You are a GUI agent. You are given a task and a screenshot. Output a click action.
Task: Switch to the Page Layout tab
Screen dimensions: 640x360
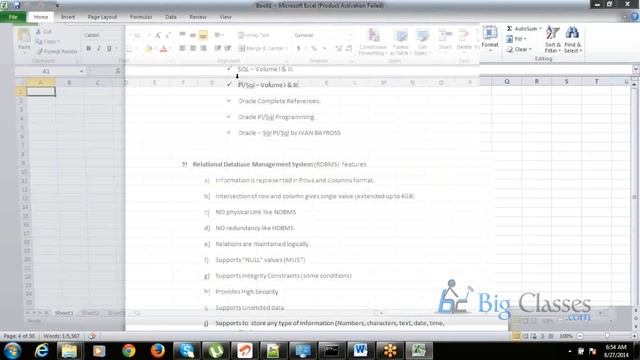tap(102, 17)
